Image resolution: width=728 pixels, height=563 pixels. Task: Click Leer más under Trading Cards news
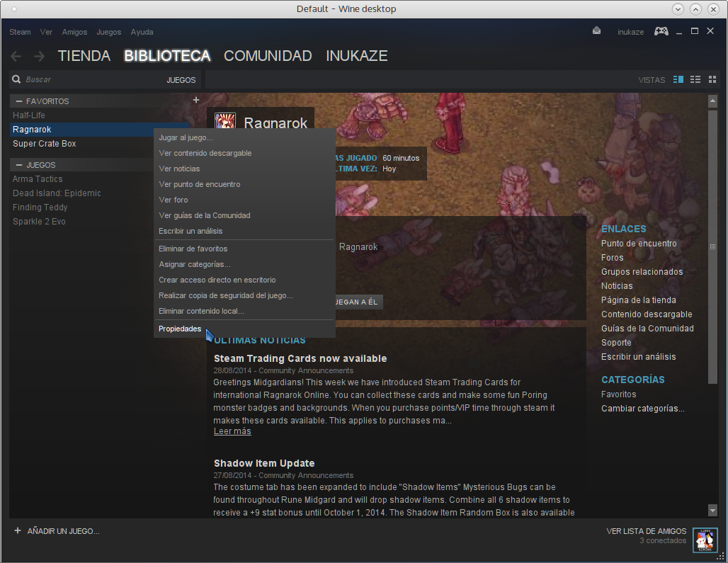pos(232,431)
